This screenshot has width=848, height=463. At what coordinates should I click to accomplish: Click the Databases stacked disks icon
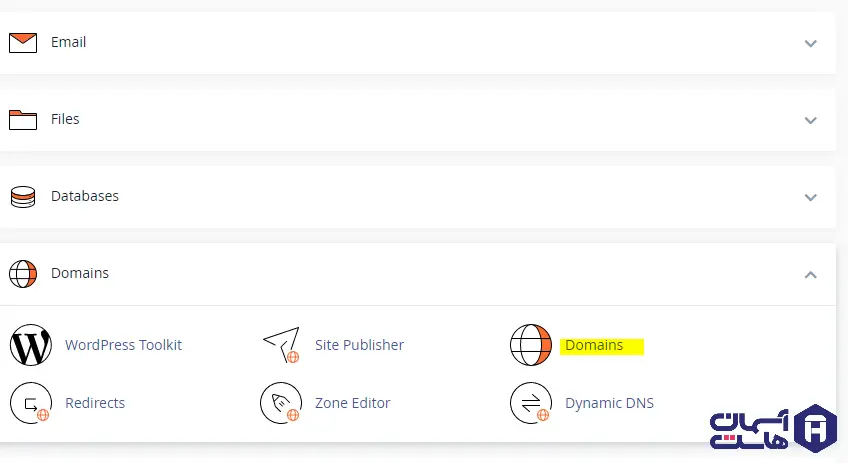(23, 196)
